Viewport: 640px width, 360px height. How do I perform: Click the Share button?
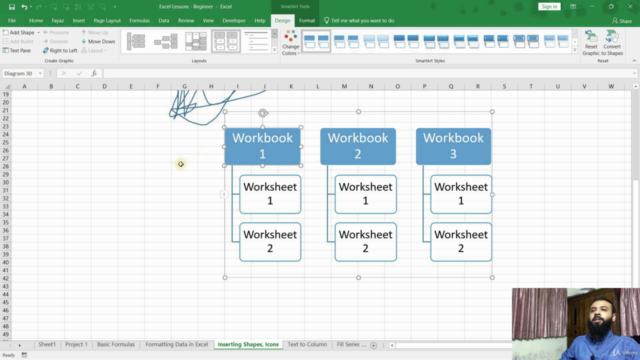[x=622, y=21]
